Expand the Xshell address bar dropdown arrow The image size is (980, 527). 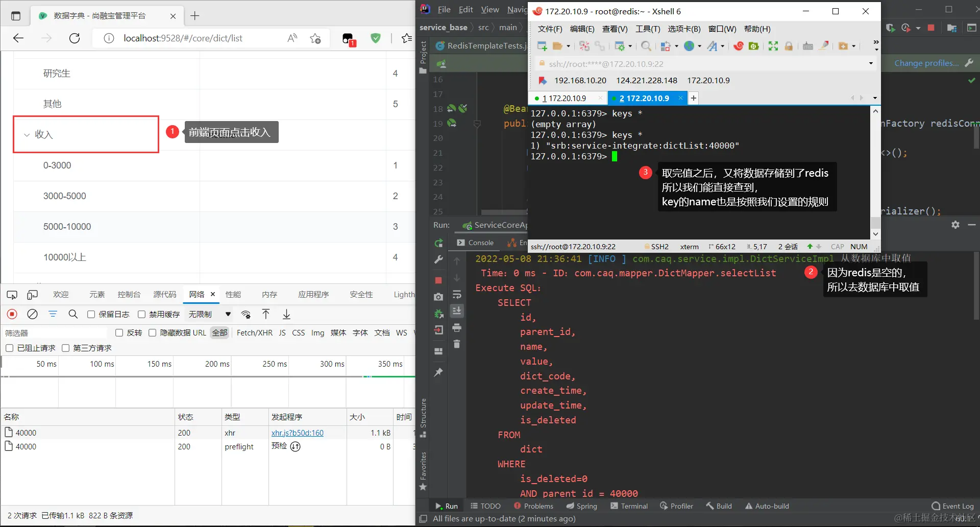(871, 64)
